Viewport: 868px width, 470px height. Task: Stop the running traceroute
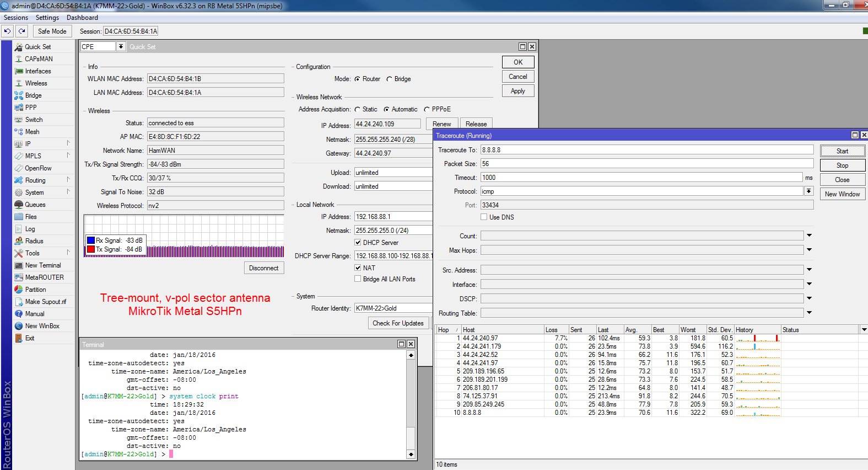pos(842,165)
